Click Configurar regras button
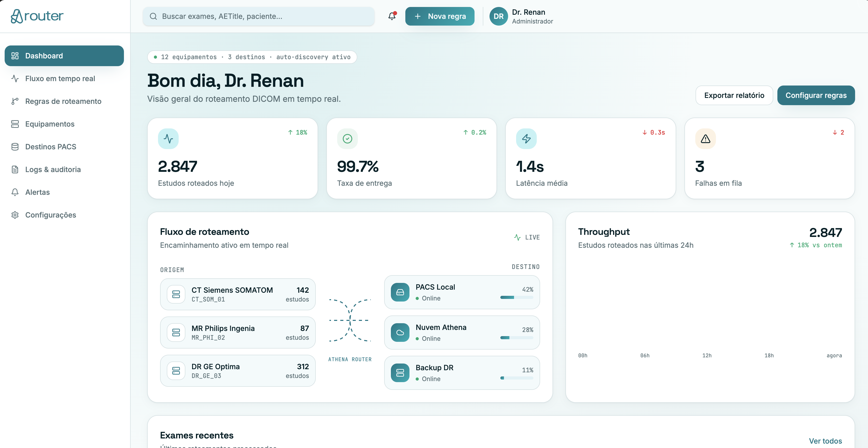 pyautogui.click(x=816, y=95)
